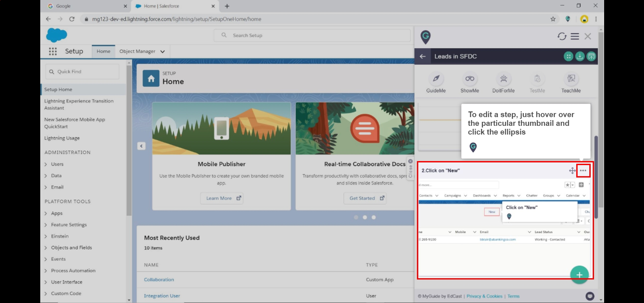Focus the Quick Find box

click(82, 71)
